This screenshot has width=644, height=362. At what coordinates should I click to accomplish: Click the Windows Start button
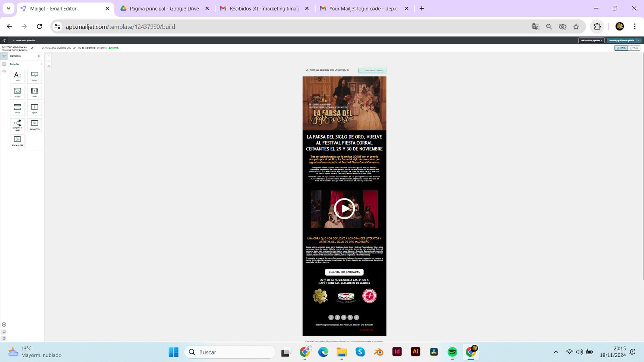tap(174, 352)
